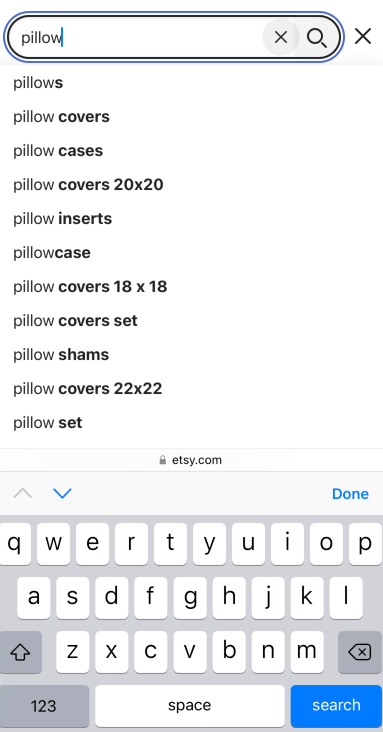Select the 'pillow cases' suggestion
383x732 pixels.
click(58, 151)
